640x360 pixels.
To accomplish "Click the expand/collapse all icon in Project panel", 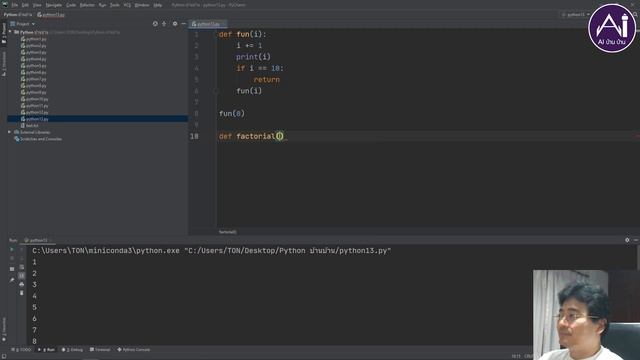I will click(x=164, y=24).
